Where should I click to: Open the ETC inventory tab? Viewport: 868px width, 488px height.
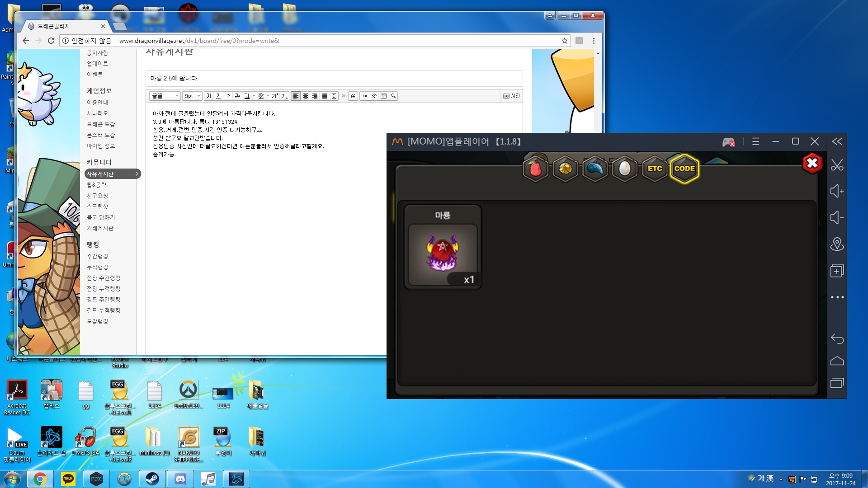coord(655,169)
